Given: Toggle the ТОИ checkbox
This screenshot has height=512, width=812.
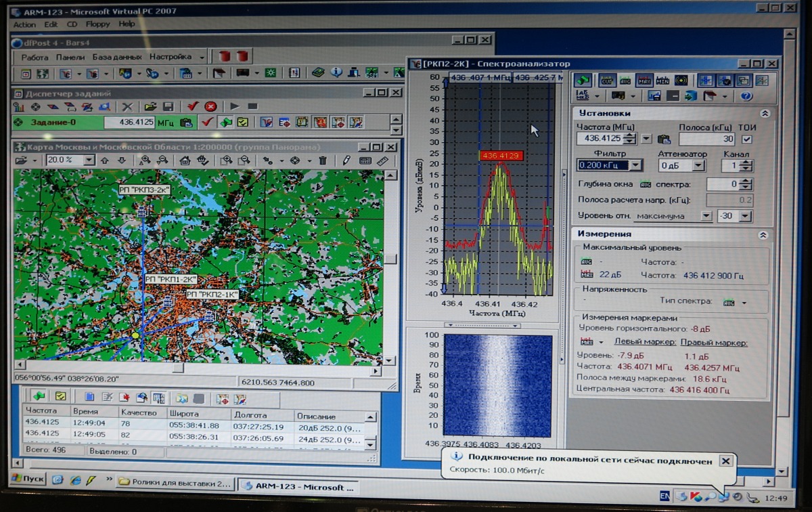Looking at the screenshot, I should point(746,139).
